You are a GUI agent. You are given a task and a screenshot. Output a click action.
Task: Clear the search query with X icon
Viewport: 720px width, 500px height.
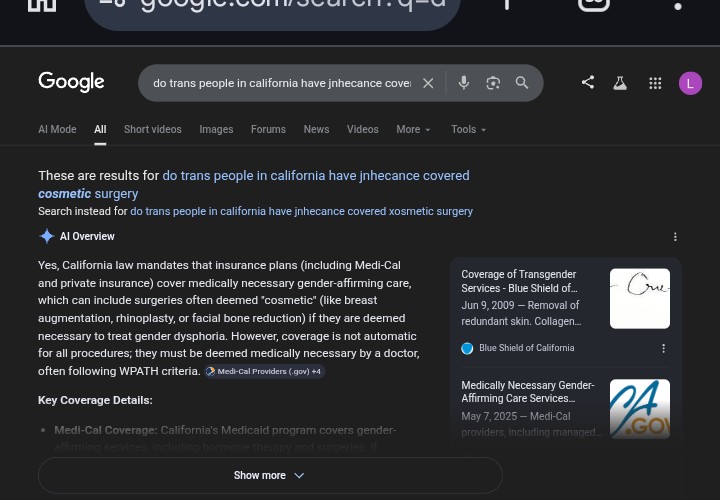(428, 83)
